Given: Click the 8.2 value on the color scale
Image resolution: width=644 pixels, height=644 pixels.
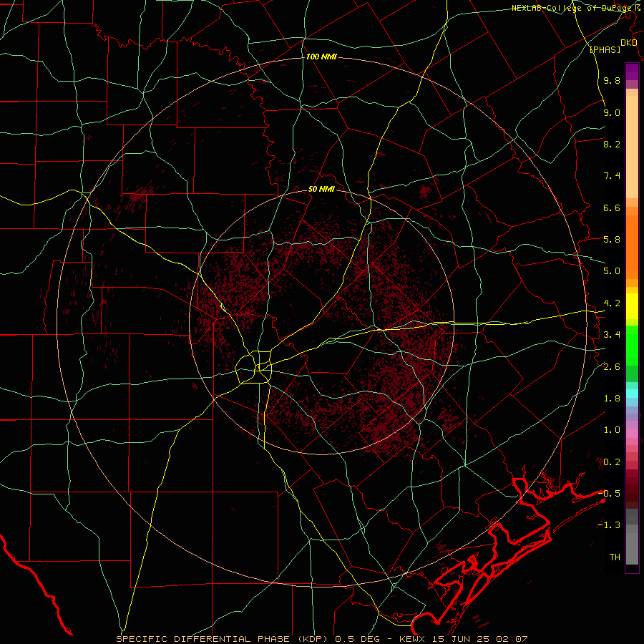Looking at the screenshot, I should pos(612,144).
